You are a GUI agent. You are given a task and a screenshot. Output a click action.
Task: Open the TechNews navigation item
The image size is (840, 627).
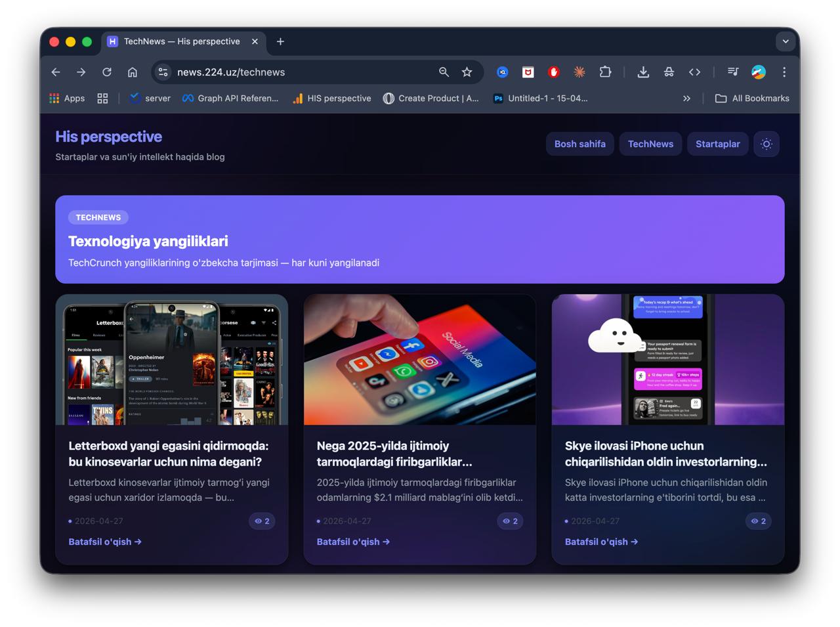pyautogui.click(x=650, y=144)
